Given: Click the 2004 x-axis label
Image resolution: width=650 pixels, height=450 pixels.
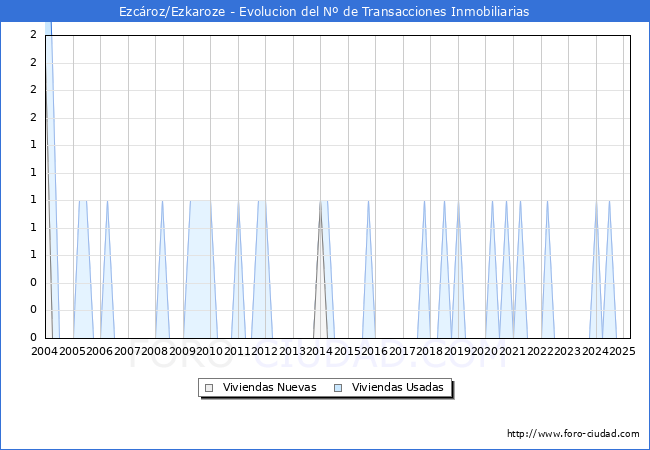Looking at the screenshot, I should (x=44, y=351).
